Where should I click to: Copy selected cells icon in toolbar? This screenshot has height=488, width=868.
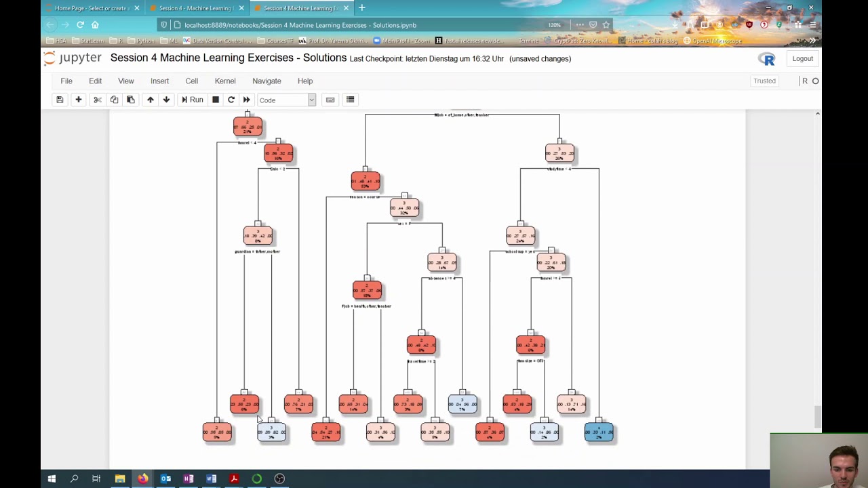114,100
